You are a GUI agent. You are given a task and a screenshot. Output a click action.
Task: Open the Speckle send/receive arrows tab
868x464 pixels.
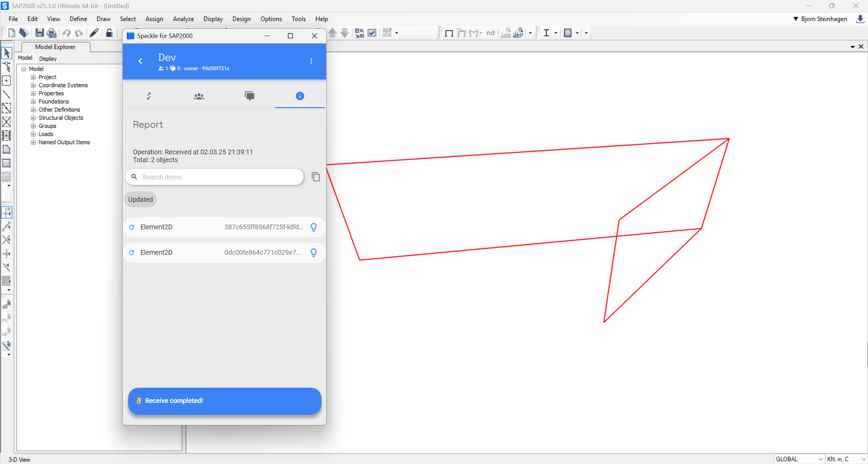click(x=149, y=96)
